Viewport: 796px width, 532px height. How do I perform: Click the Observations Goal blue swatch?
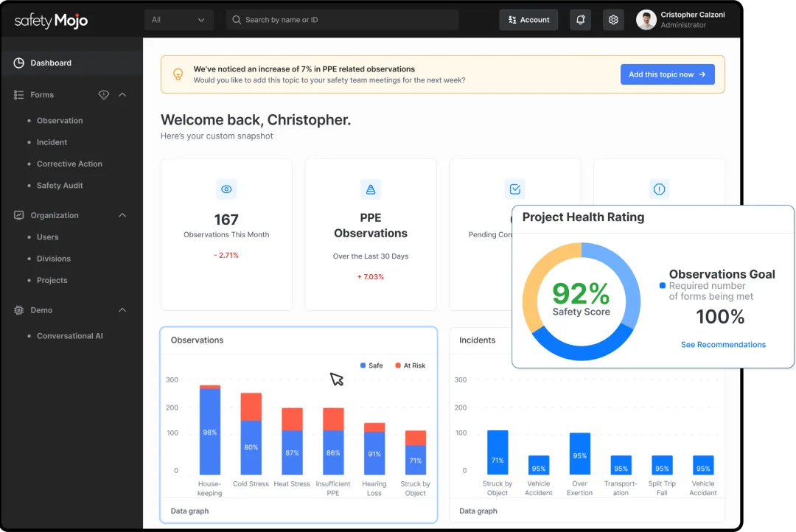click(663, 285)
